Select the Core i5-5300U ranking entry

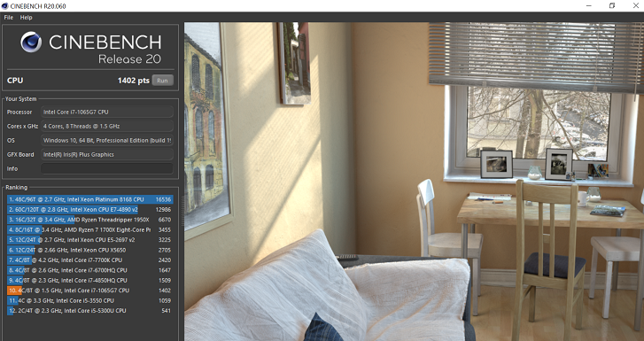90,311
